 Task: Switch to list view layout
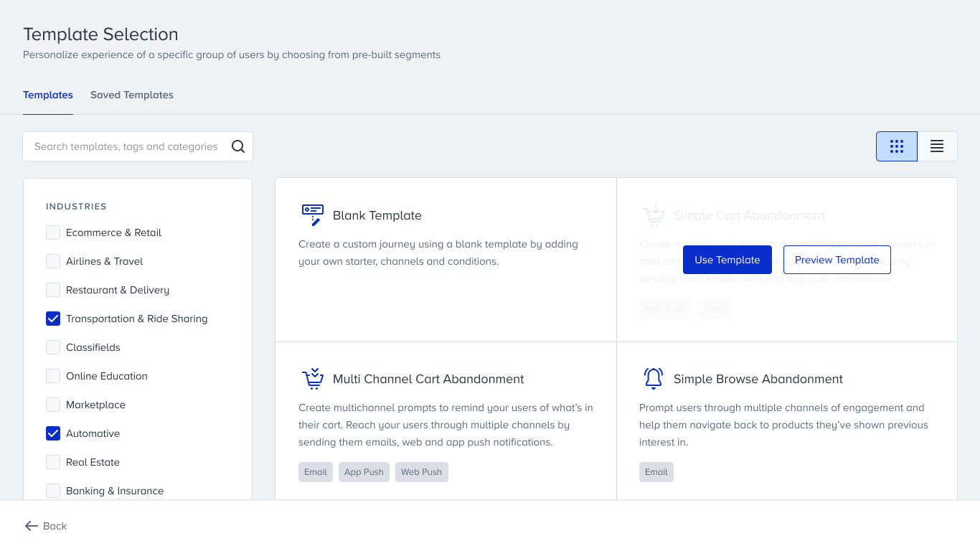click(x=937, y=146)
